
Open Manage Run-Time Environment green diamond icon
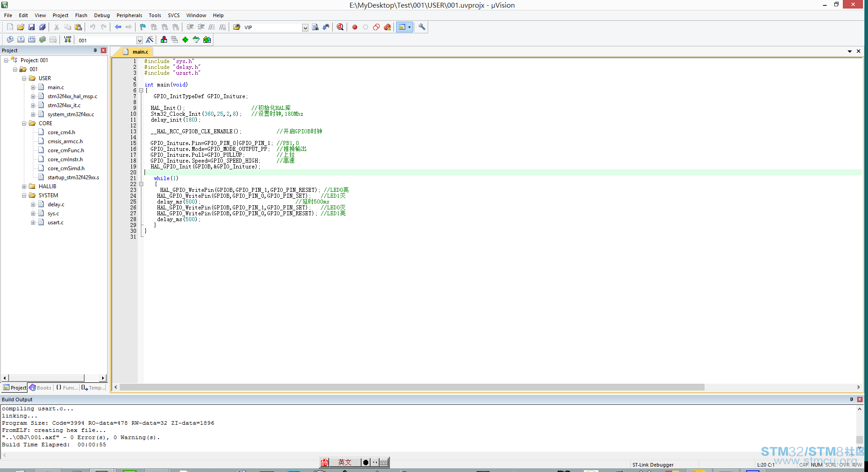tap(185, 40)
